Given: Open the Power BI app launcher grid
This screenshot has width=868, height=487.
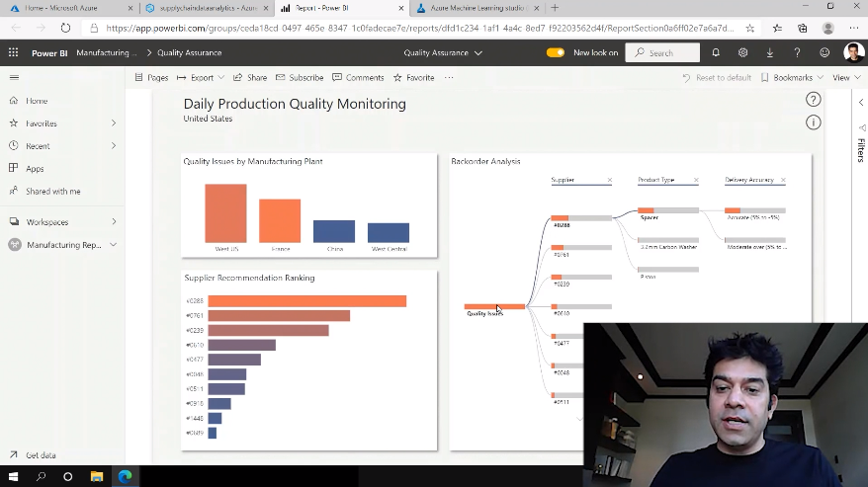Looking at the screenshot, I should pos(13,52).
